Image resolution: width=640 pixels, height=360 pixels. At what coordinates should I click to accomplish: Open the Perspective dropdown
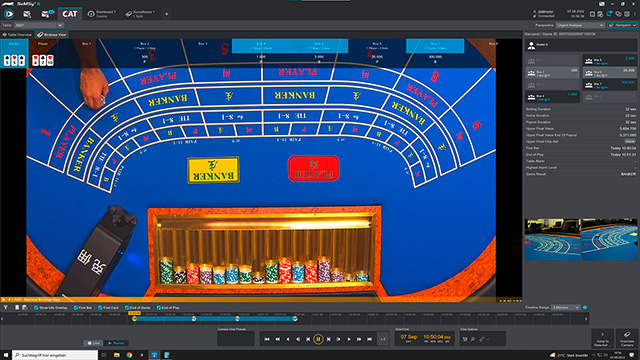[x=580, y=25]
